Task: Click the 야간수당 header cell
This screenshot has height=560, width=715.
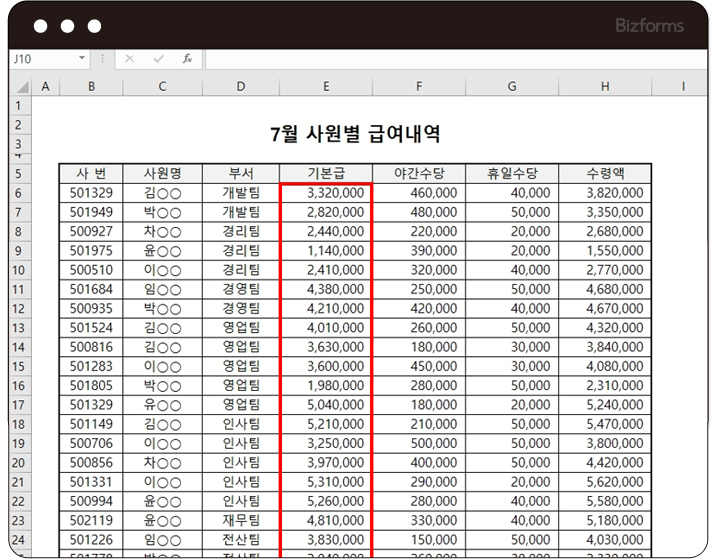Action: coord(419,172)
